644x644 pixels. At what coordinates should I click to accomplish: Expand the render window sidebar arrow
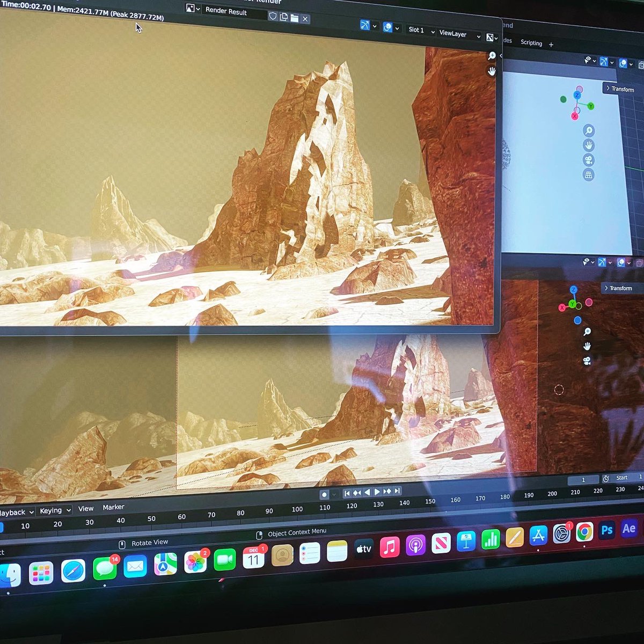501,56
